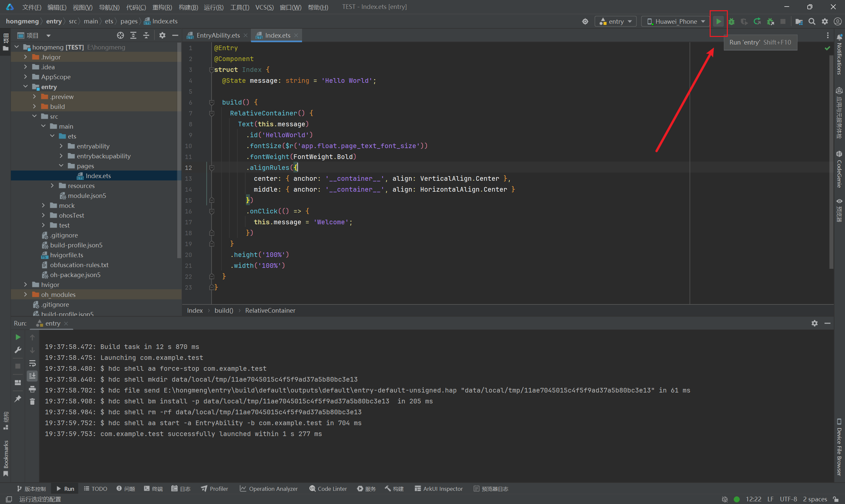Clear console with the trash icon
Image resolution: width=845 pixels, height=504 pixels.
pos(32,401)
